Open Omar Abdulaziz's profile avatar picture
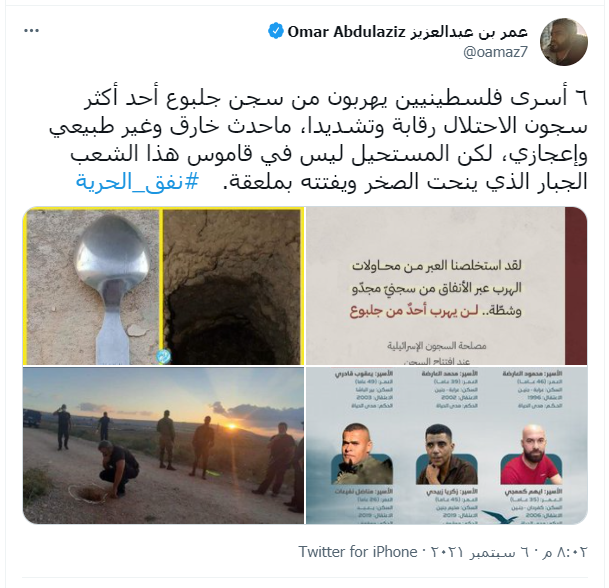This screenshot has height=588, width=609. (x=564, y=42)
